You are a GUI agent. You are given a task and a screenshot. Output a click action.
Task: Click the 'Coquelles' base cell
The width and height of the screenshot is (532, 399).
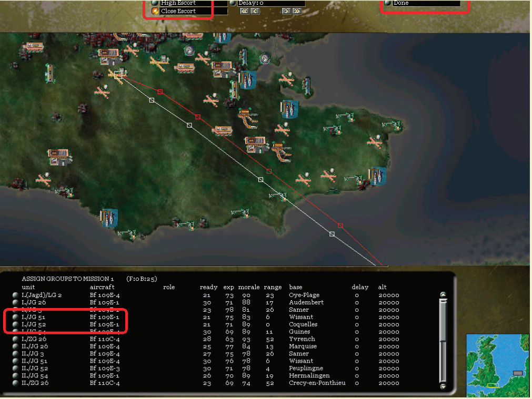tap(303, 324)
